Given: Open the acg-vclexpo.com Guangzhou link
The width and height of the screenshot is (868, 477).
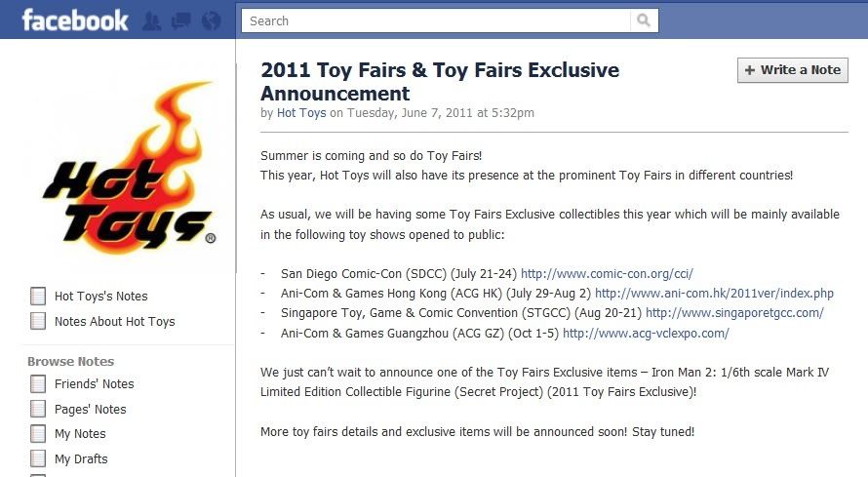Looking at the screenshot, I should [646, 334].
